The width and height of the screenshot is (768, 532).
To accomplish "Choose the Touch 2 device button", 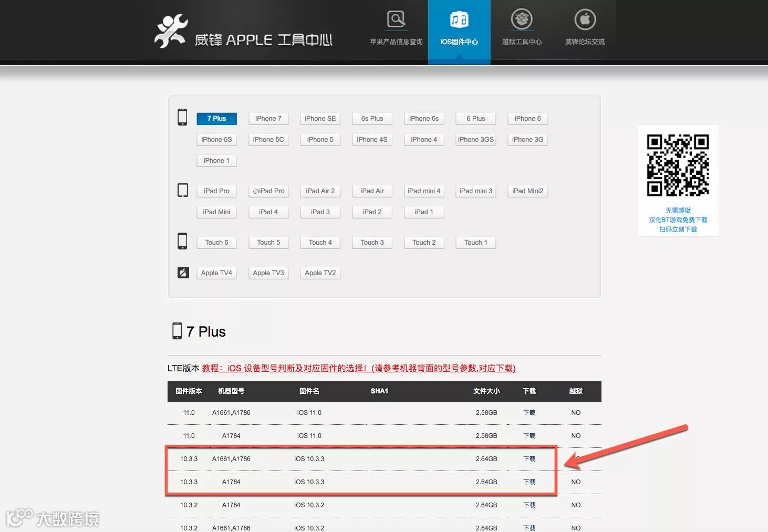I will coord(424,243).
